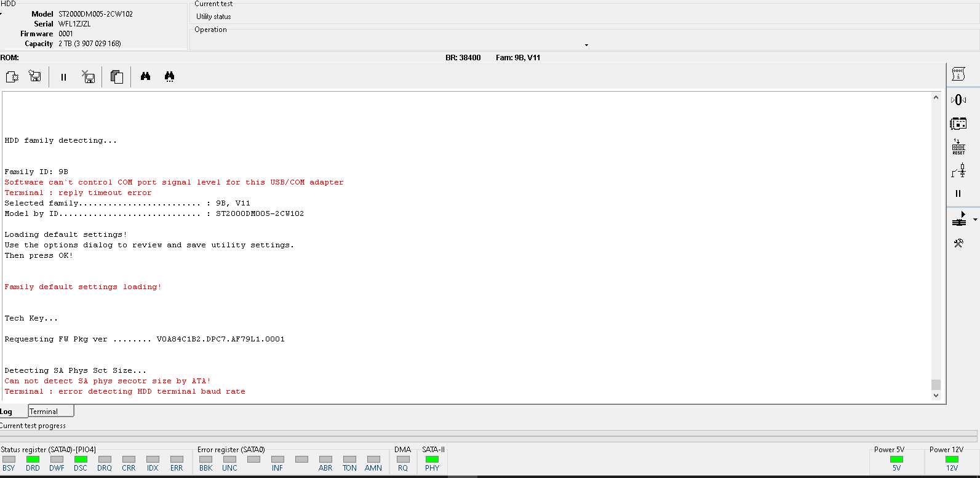Viewport: 980px width, 478px height.
Task: Click the pause icon in right sidebar
Action: (958, 193)
